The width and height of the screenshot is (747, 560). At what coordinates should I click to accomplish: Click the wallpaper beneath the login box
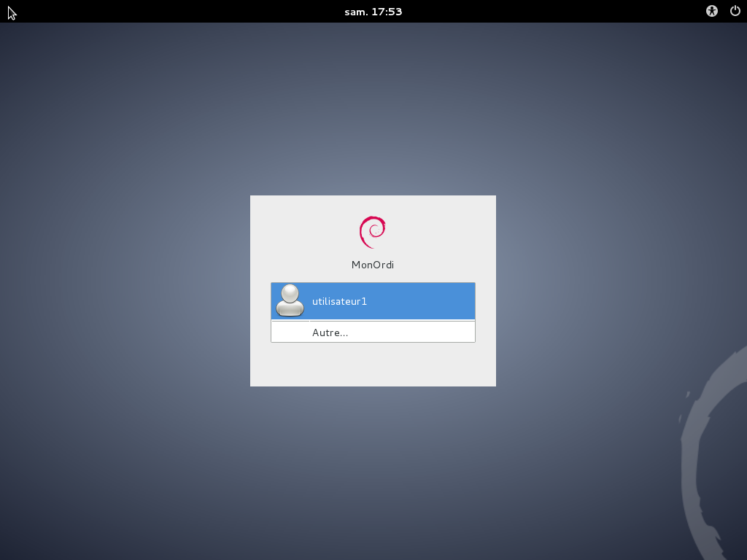[x=373, y=474]
